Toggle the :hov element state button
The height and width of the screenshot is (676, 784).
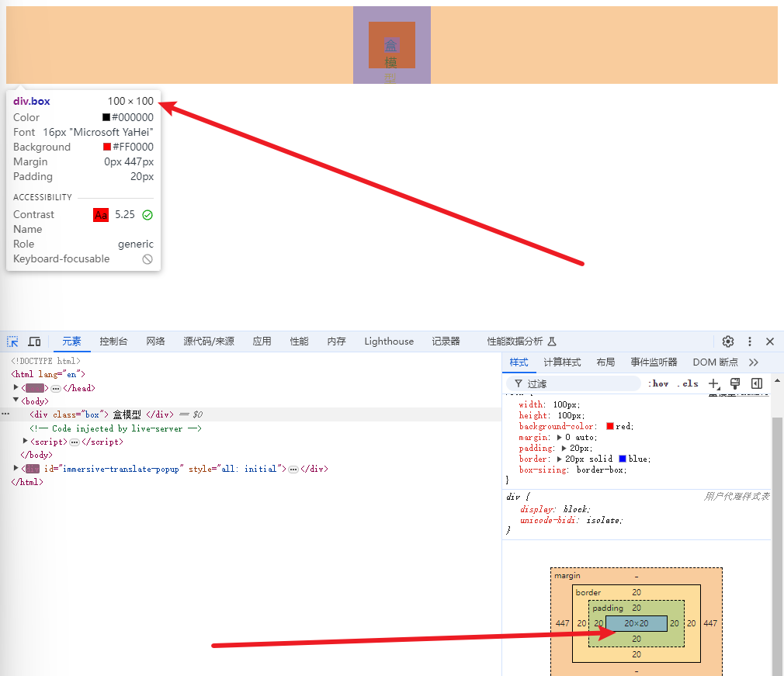coord(658,383)
